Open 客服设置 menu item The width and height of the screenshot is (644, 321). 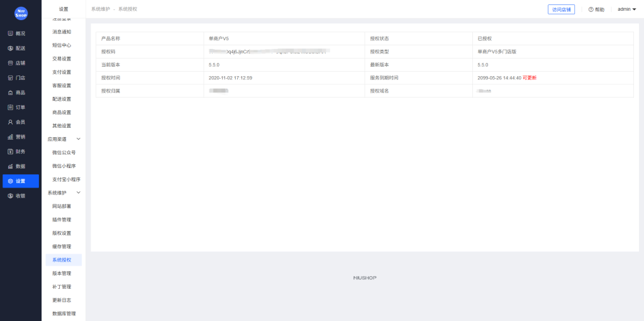62,86
